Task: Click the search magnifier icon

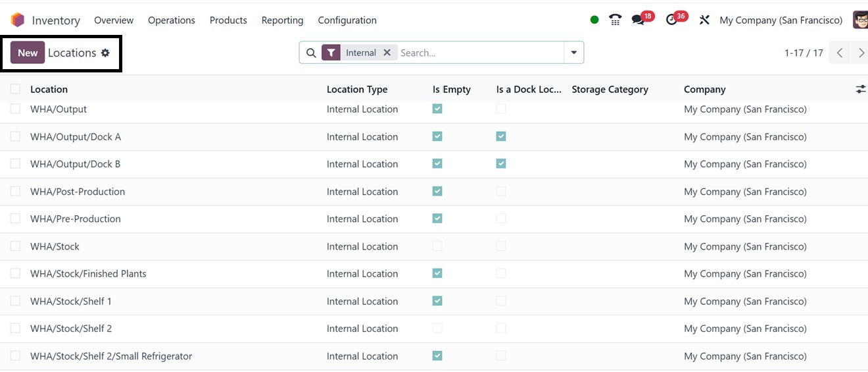Action: pos(311,53)
